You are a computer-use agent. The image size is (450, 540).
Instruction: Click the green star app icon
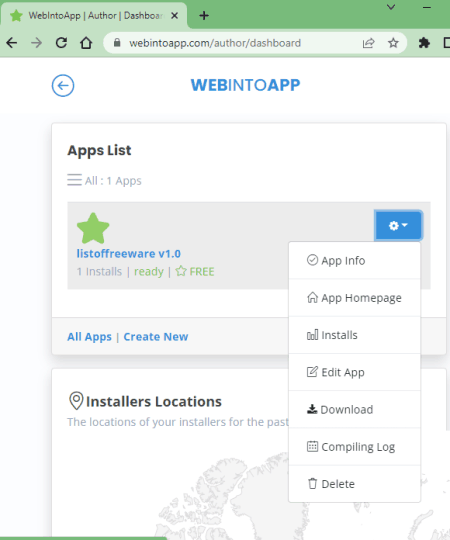[93, 228]
